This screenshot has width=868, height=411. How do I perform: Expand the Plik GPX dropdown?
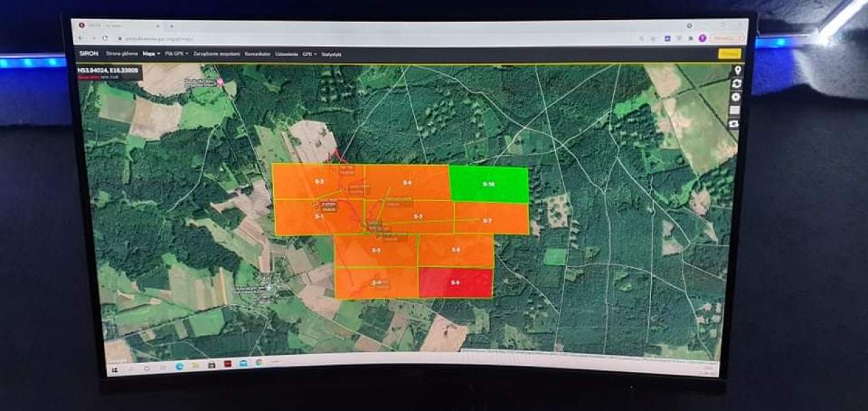[176, 53]
